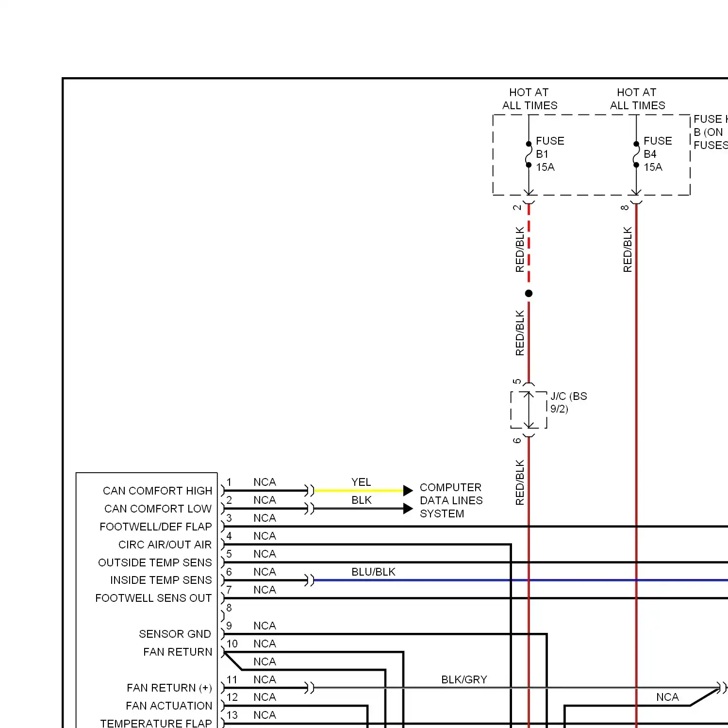Viewport: 728px width, 728px height.
Task: Click the SENSOR GND label
Action: (175, 634)
